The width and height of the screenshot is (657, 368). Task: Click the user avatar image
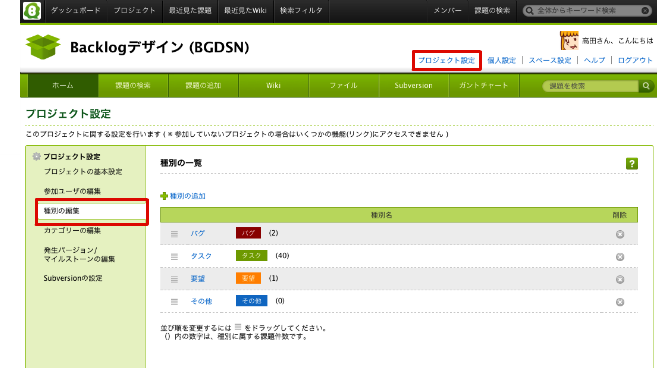569,41
